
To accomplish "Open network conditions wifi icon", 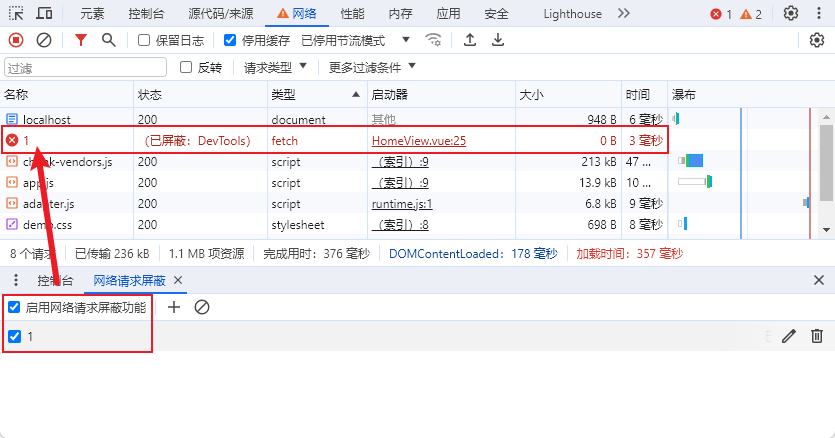I will [433, 40].
